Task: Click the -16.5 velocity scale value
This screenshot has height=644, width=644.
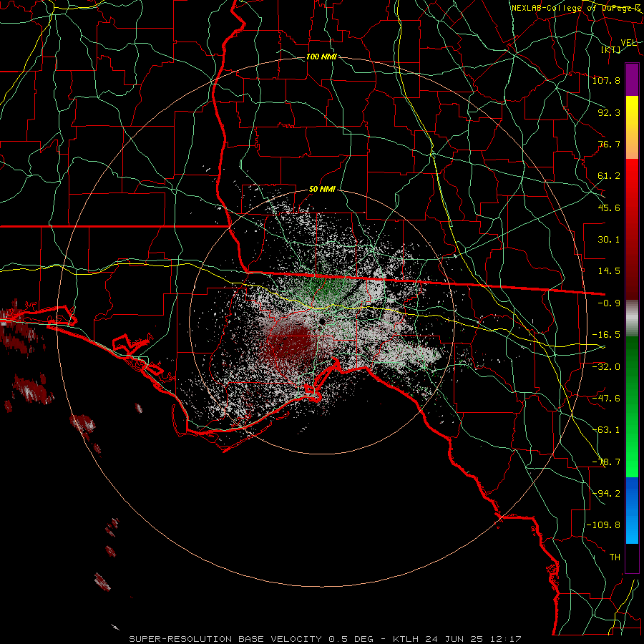Action: point(606,335)
